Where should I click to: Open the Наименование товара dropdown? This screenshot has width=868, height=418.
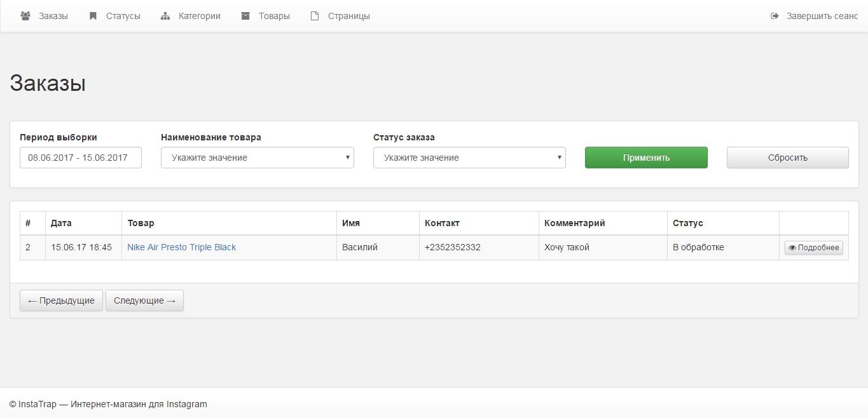[x=257, y=158]
